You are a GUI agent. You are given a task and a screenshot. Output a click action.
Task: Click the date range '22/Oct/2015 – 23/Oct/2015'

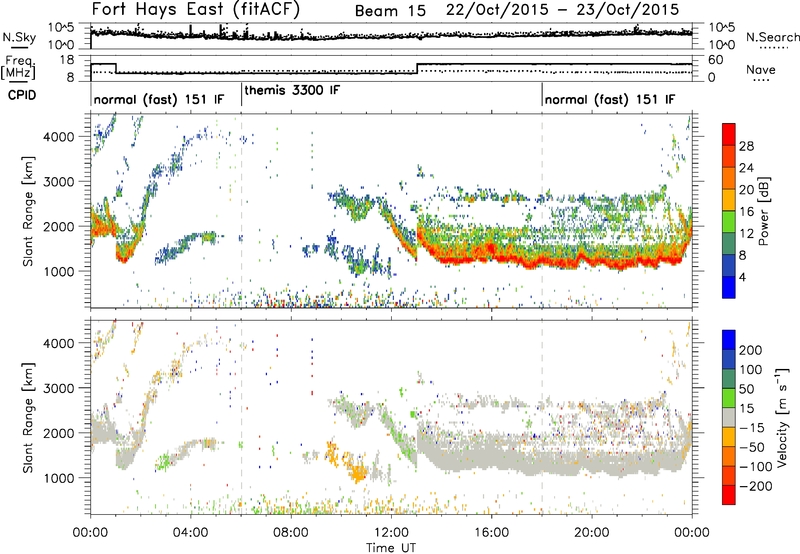[563, 10]
